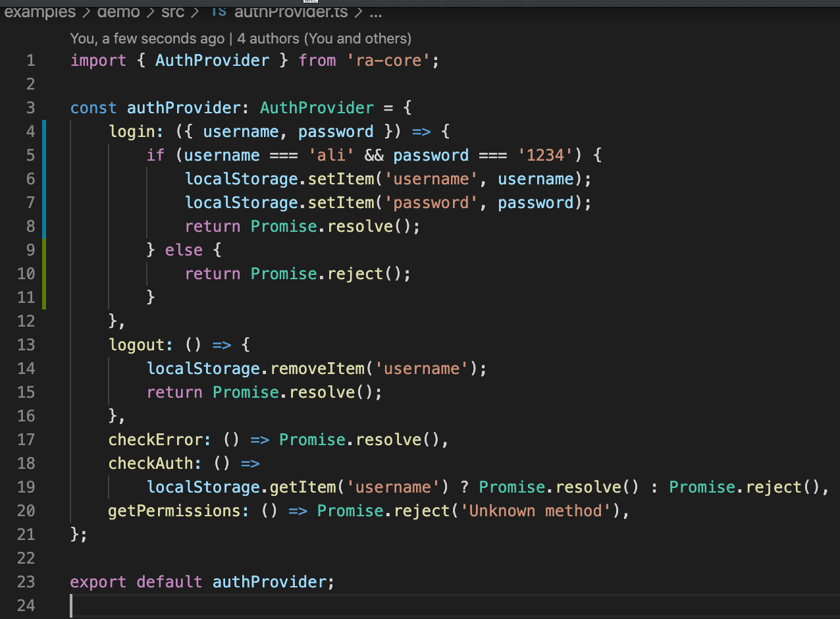This screenshot has height=619, width=840.
Task: Click the 'getPermissions' property name
Action: pyautogui.click(x=175, y=511)
